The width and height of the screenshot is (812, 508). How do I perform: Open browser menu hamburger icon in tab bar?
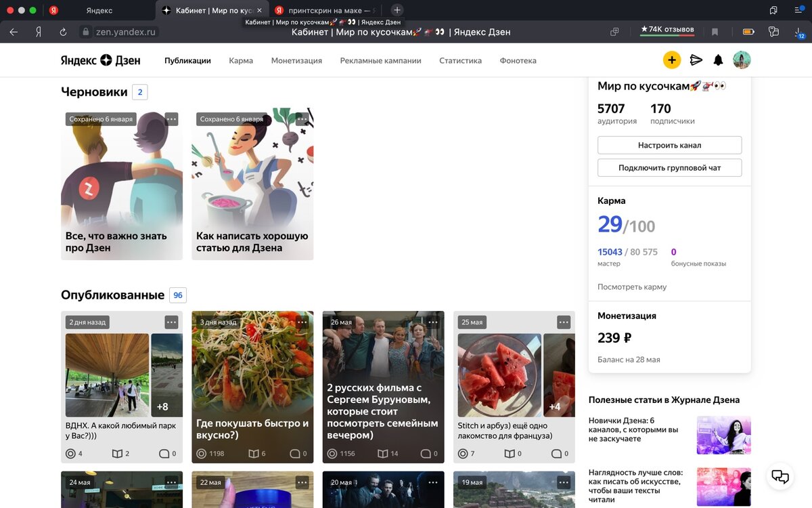click(798, 10)
